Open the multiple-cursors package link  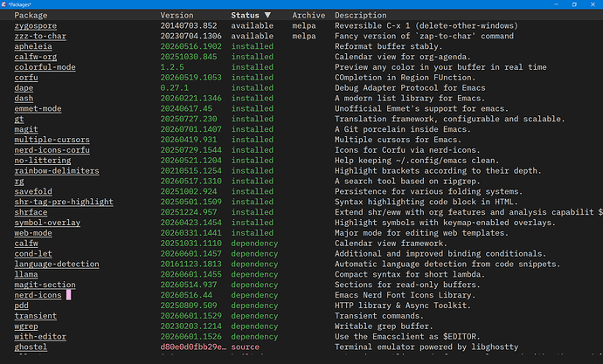pyautogui.click(x=52, y=140)
